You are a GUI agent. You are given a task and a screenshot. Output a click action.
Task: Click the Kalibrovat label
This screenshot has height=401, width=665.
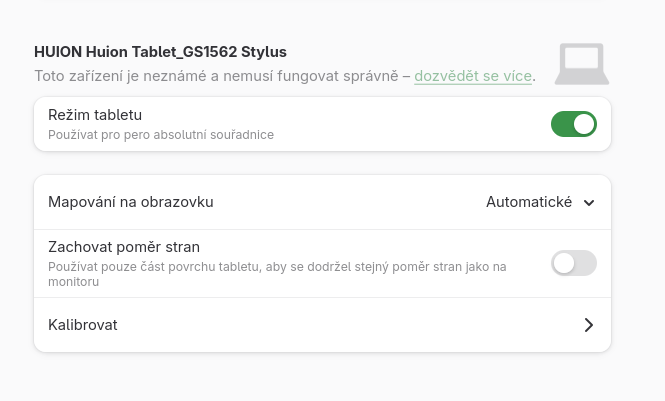(84, 325)
